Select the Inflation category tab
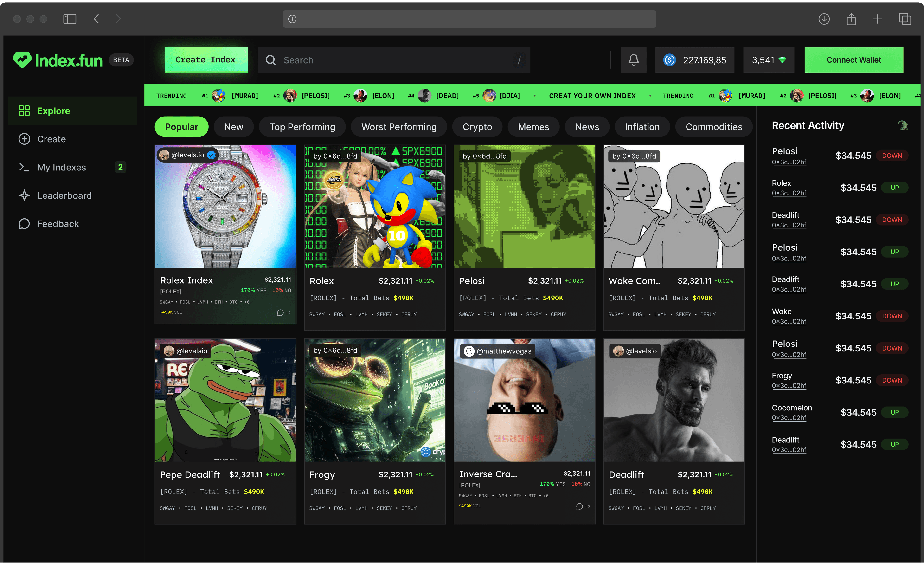 coord(642,127)
